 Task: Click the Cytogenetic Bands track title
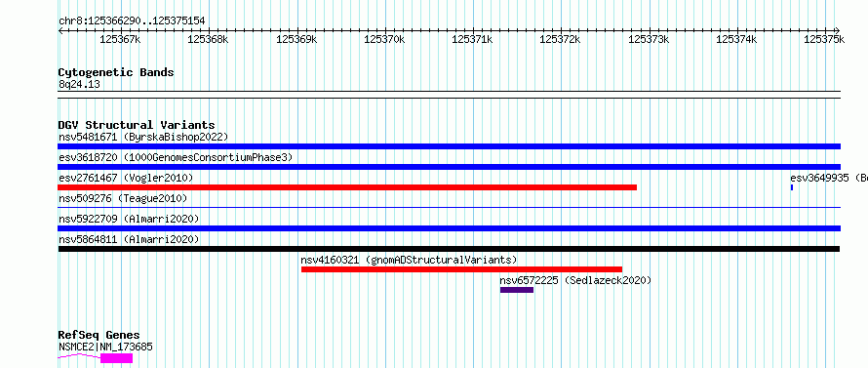coord(116,72)
